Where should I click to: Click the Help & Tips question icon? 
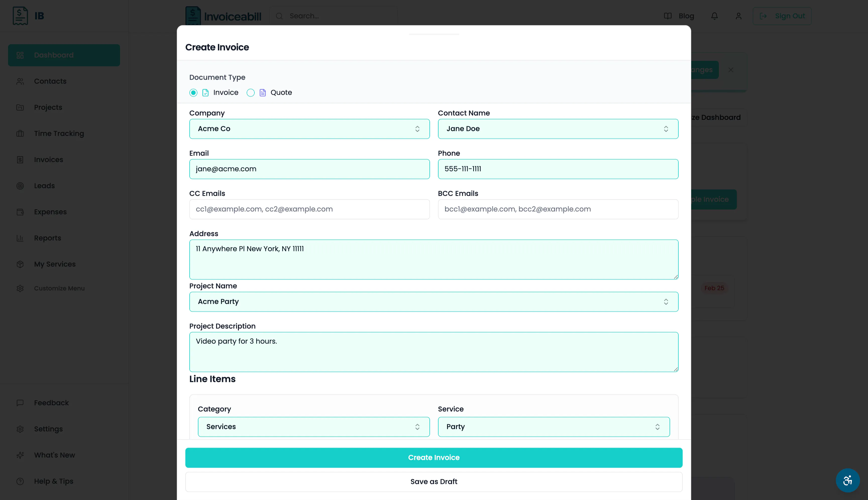[20, 481]
